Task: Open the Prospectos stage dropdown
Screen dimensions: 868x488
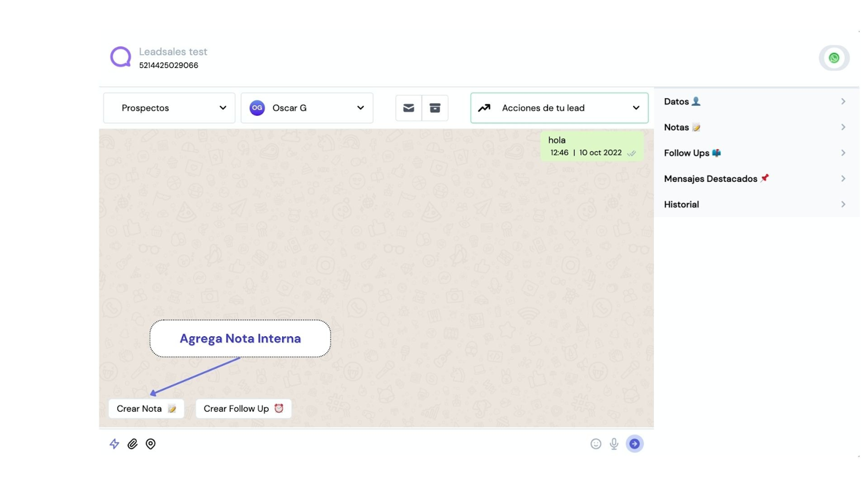Action: [x=169, y=108]
